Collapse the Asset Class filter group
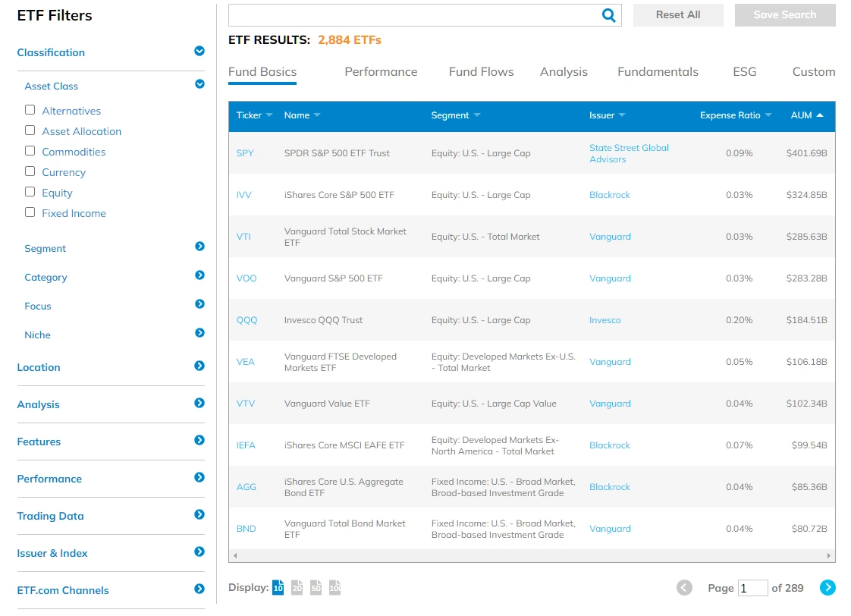 [199, 84]
